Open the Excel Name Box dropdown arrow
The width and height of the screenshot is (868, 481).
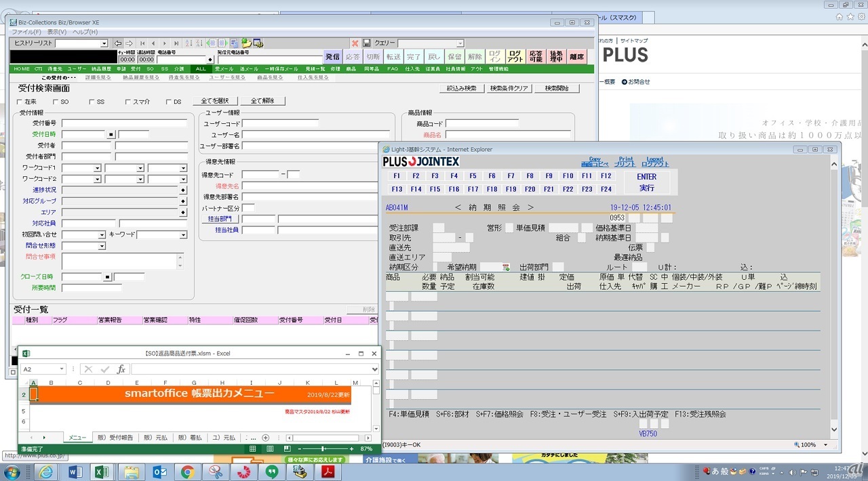tap(62, 369)
